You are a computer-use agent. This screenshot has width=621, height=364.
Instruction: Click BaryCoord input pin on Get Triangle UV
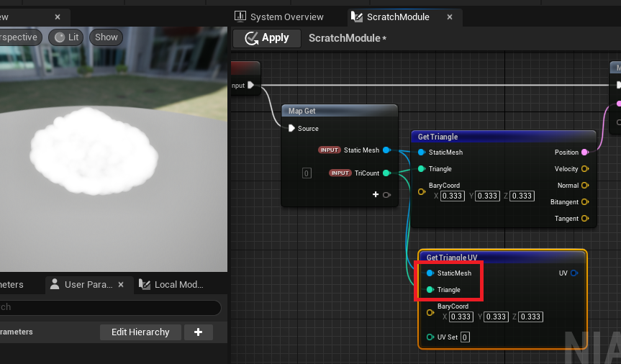(430, 312)
